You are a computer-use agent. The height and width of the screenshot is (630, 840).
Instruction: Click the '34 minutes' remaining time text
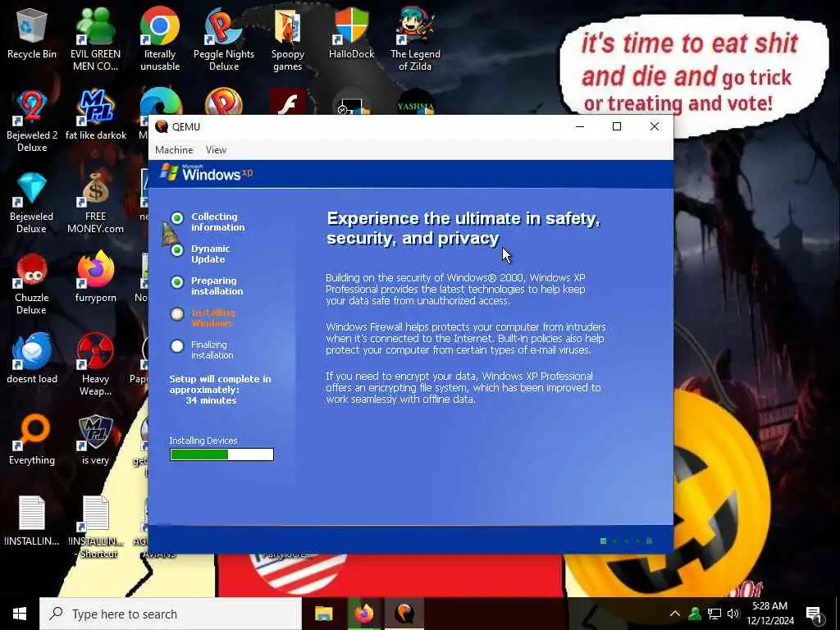point(211,400)
